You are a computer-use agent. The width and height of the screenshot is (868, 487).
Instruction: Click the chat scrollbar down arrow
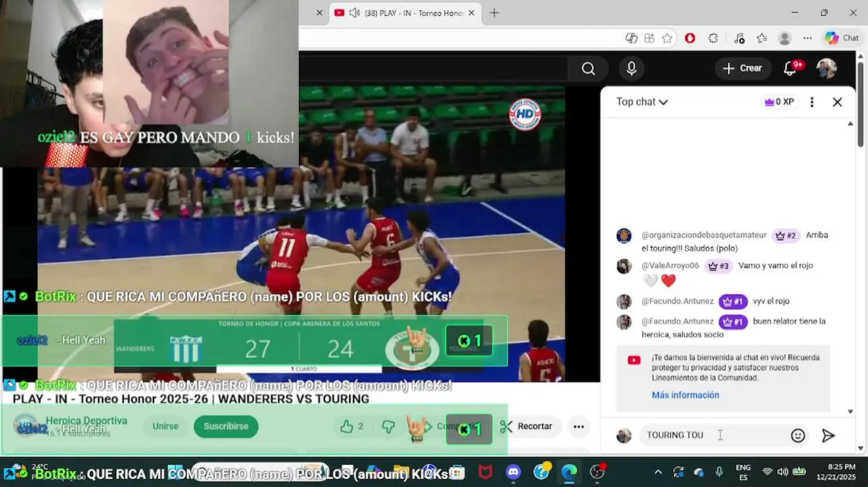(x=850, y=411)
